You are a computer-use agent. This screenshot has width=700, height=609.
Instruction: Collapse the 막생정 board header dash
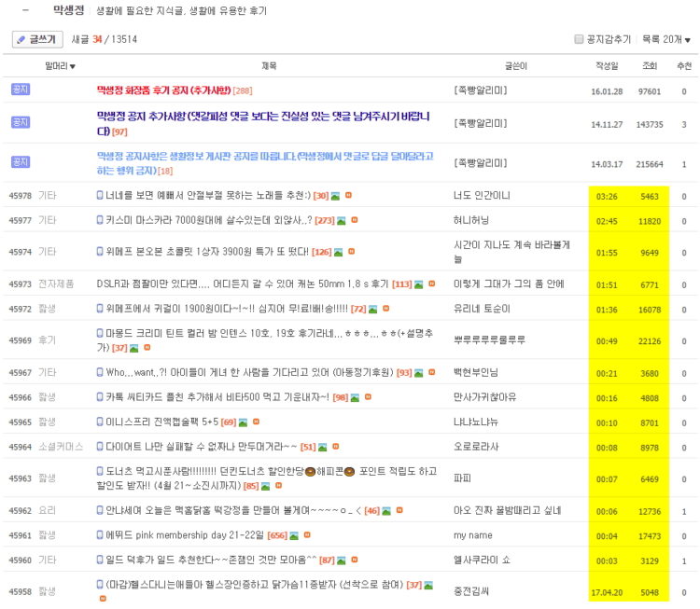tap(25, 10)
